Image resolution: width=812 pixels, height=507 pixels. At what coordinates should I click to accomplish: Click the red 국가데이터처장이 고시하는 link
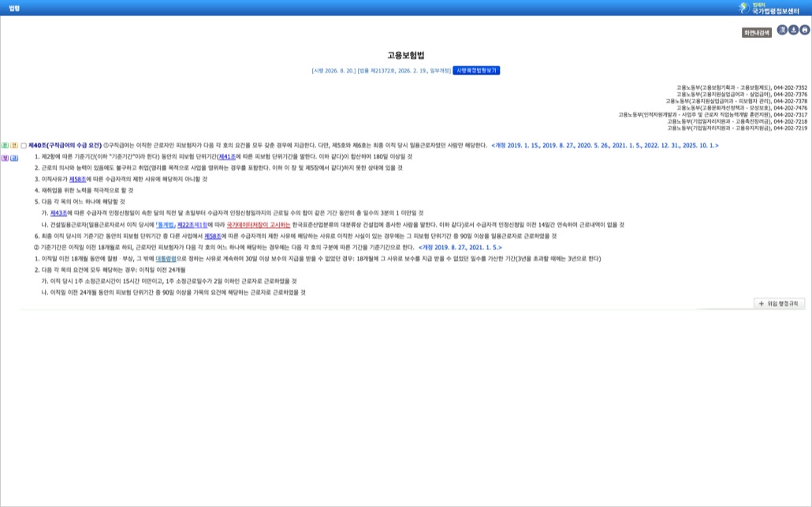coord(259,225)
